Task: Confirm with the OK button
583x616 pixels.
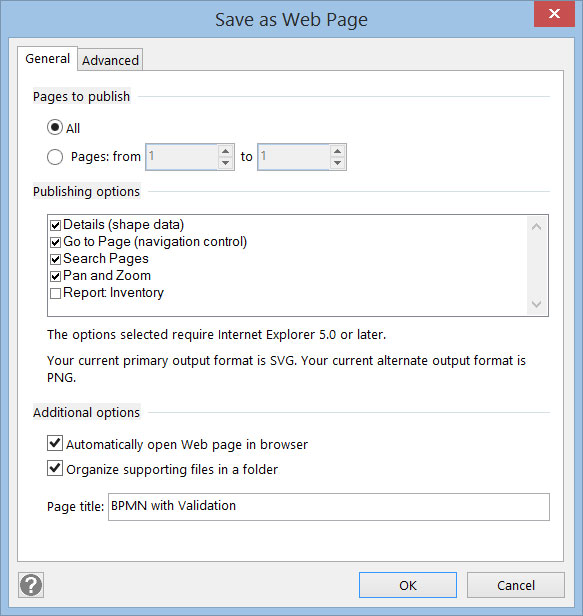Action: [x=408, y=585]
